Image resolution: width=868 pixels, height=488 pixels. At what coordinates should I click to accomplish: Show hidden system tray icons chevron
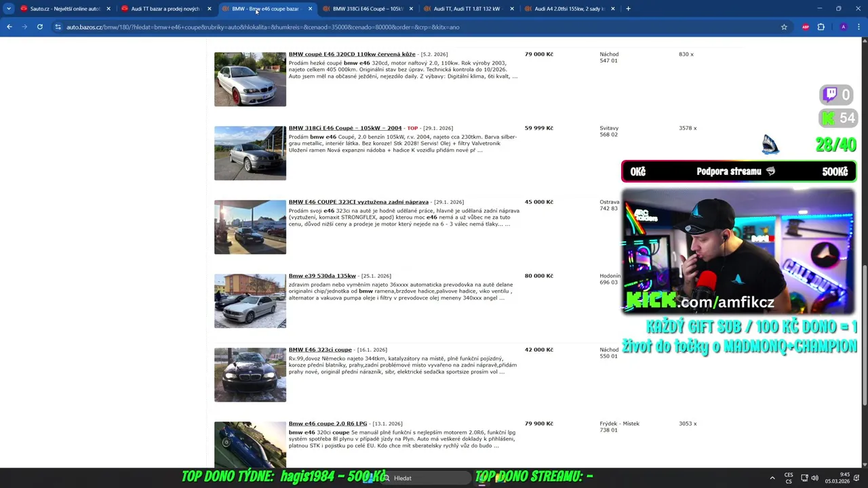[772, 478]
